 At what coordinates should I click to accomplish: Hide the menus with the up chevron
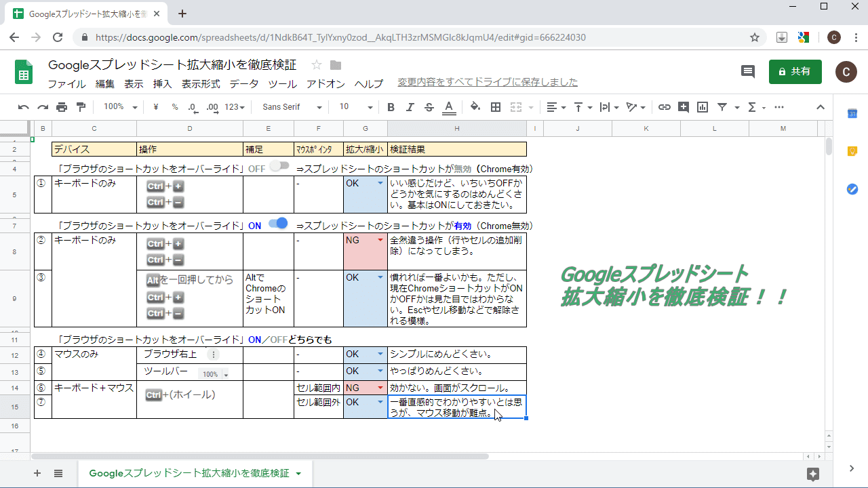click(x=820, y=107)
